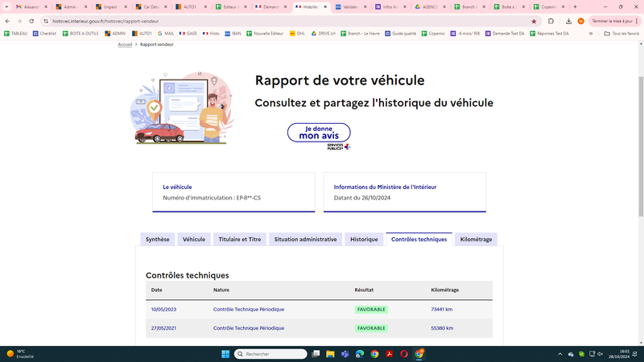Click the 55380 km value
The width and height of the screenshot is (644, 362).
[x=442, y=328]
